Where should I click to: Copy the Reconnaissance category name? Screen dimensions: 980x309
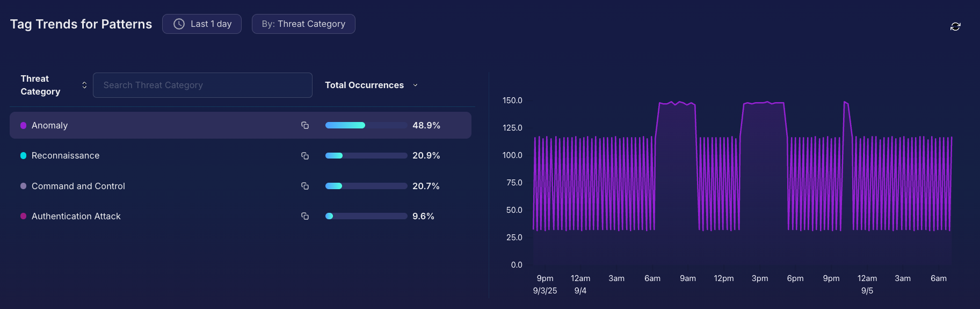point(305,156)
